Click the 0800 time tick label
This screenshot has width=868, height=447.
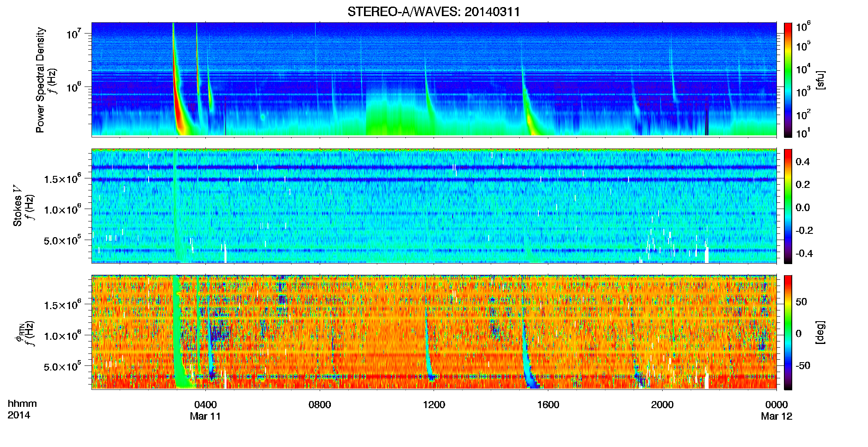click(320, 404)
